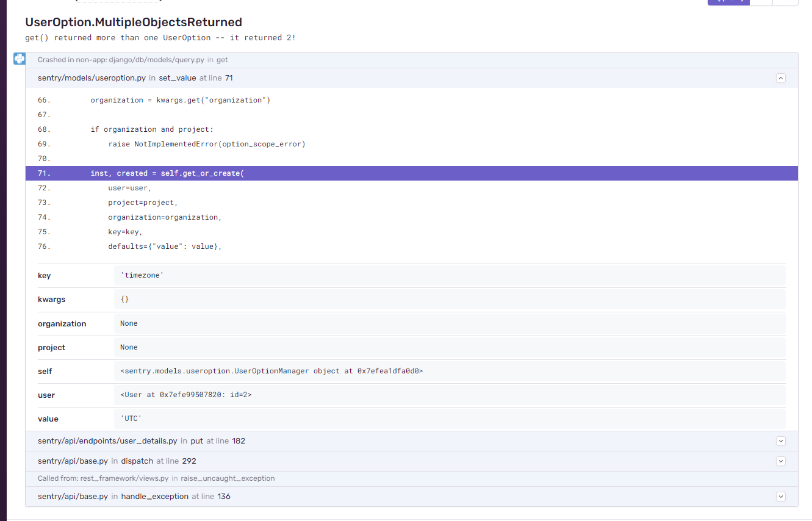The width and height of the screenshot is (812, 521).
Task: Click line number 66 in the code view
Action: [43, 100]
